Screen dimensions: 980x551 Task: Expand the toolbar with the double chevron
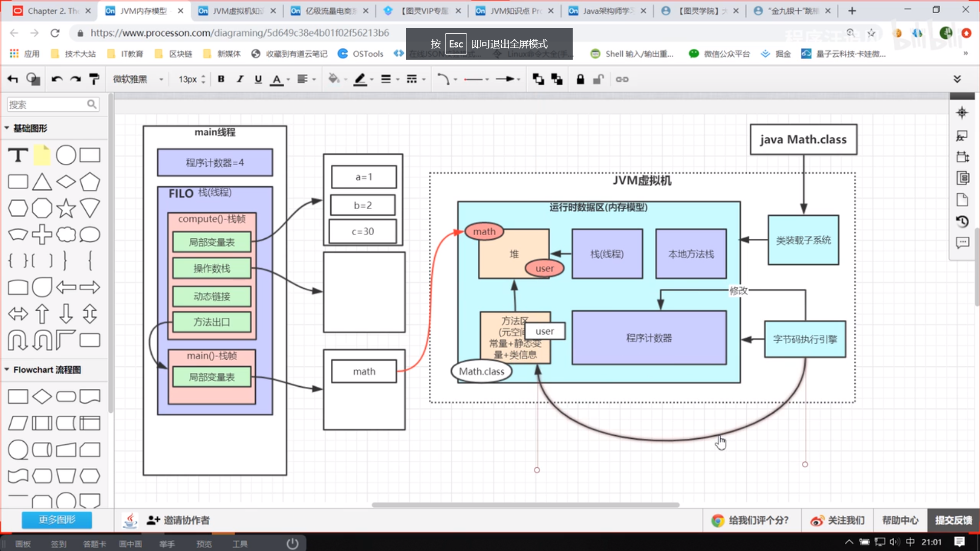pos(957,79)
